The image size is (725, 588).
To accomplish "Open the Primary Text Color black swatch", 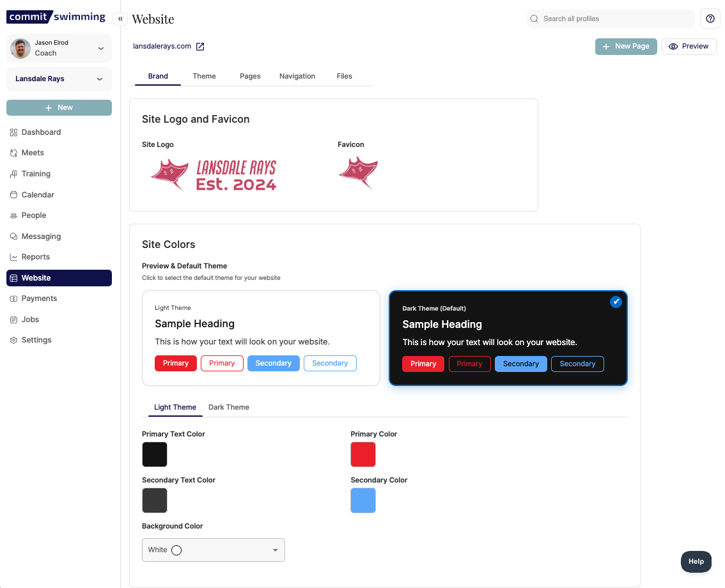I will 155,454.
